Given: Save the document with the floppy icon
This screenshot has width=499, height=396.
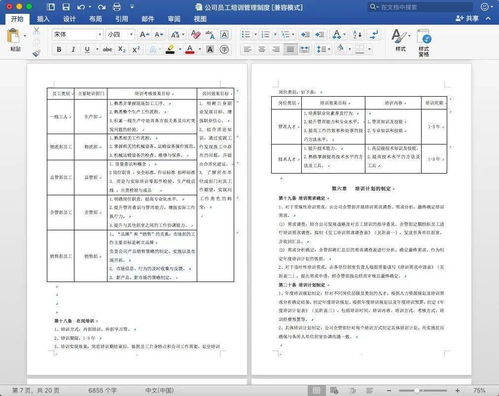Looking at the screenshot, I should point(66,7).
